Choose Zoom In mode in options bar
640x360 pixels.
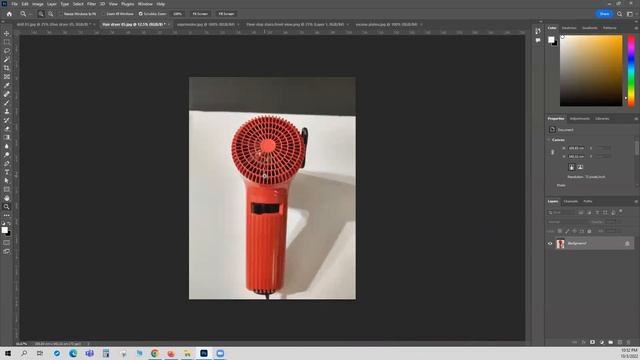pos(41,14)
